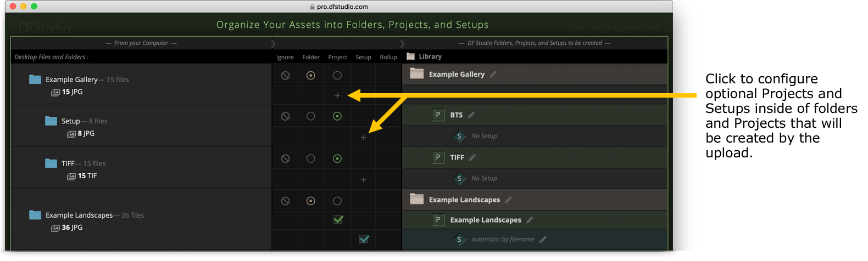Edit BTS project name with pencil icon
868x261 pixels.
point(471,115)
